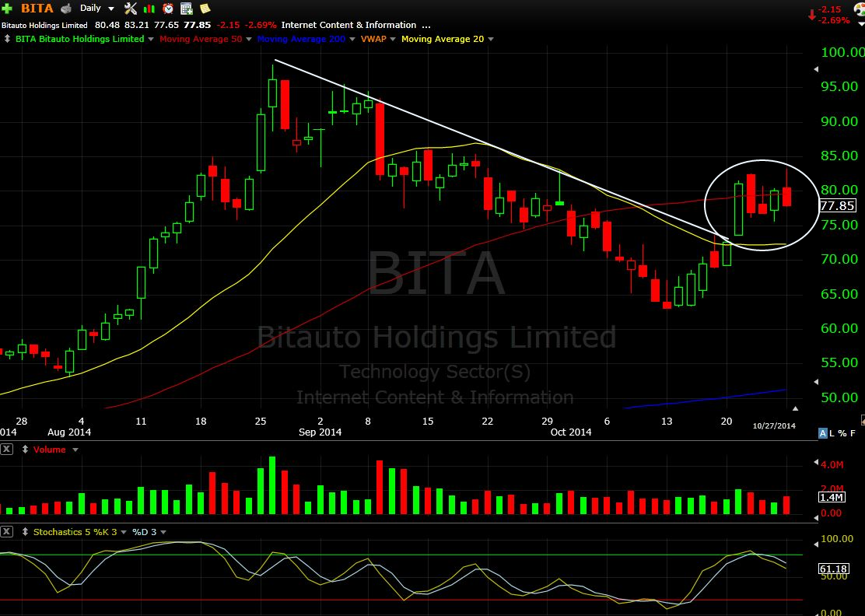Image resolution: width=865 pixels, height=616 pixels.
Task: Expand the %D 3 dropdown
Action: [163, 532]
